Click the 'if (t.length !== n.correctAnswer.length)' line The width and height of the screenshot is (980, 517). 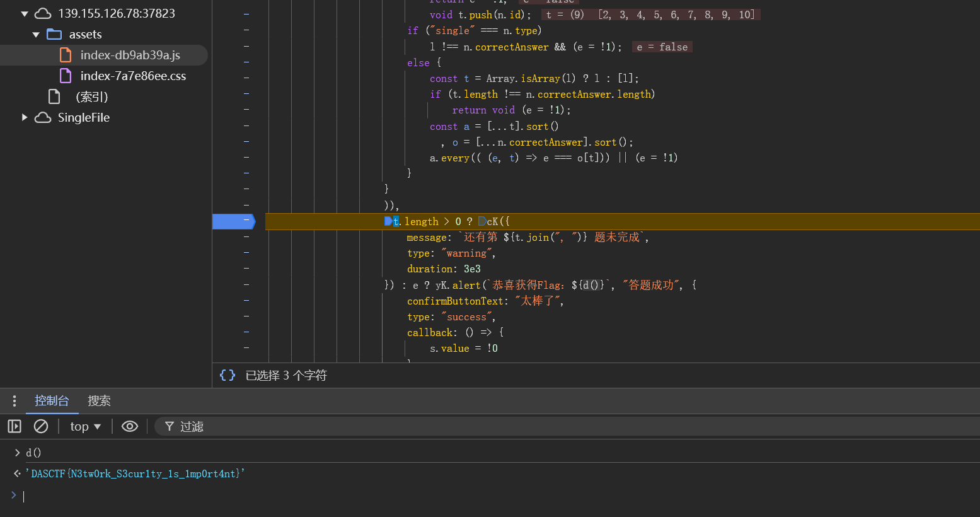pyautogui.click(x=543, y=94)
